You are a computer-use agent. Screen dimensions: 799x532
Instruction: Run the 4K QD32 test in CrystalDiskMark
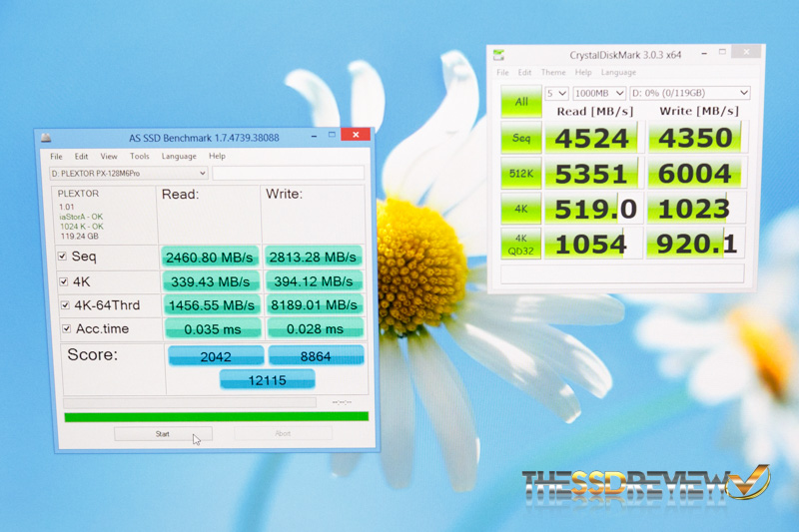[x=520, y=244]
